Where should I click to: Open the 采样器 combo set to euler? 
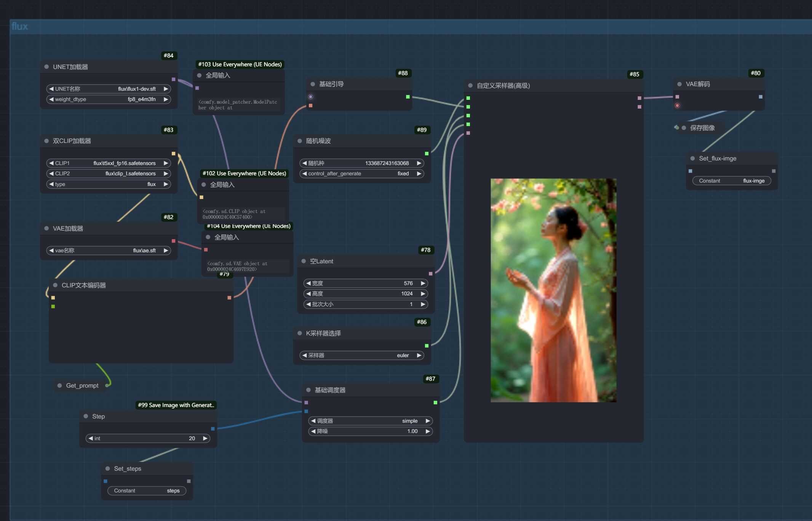pos(362,355)
